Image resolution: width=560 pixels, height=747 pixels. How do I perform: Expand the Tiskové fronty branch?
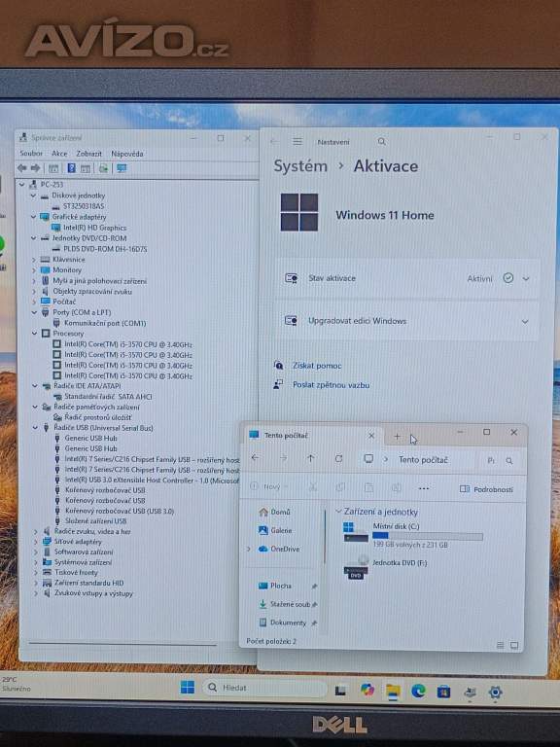coord(36,573)
